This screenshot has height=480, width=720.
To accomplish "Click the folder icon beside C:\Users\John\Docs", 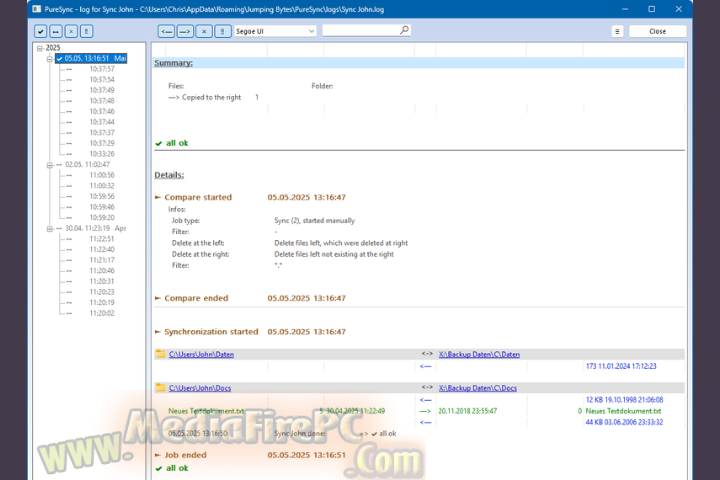I will 160,388.
